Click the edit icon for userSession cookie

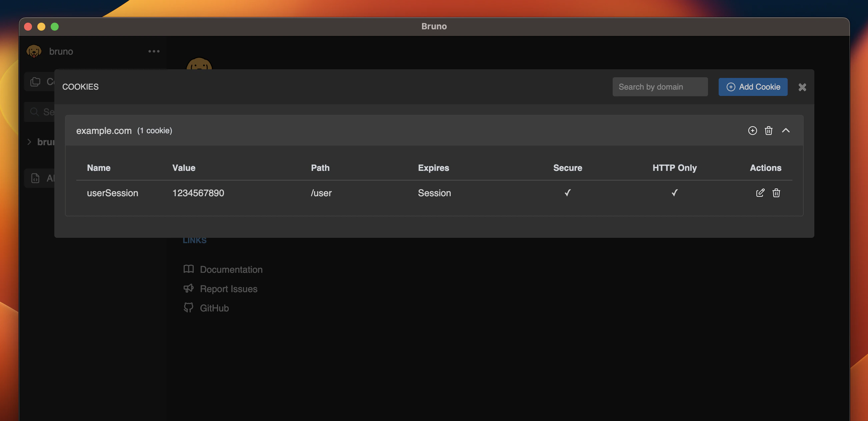[760, 193]
